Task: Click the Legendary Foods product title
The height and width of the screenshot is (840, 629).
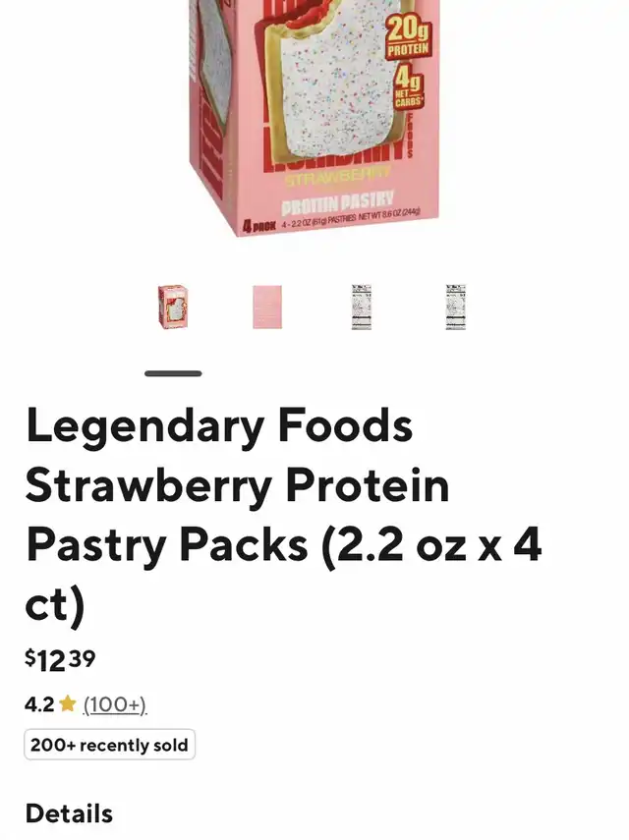Action: tap(284, 515)
